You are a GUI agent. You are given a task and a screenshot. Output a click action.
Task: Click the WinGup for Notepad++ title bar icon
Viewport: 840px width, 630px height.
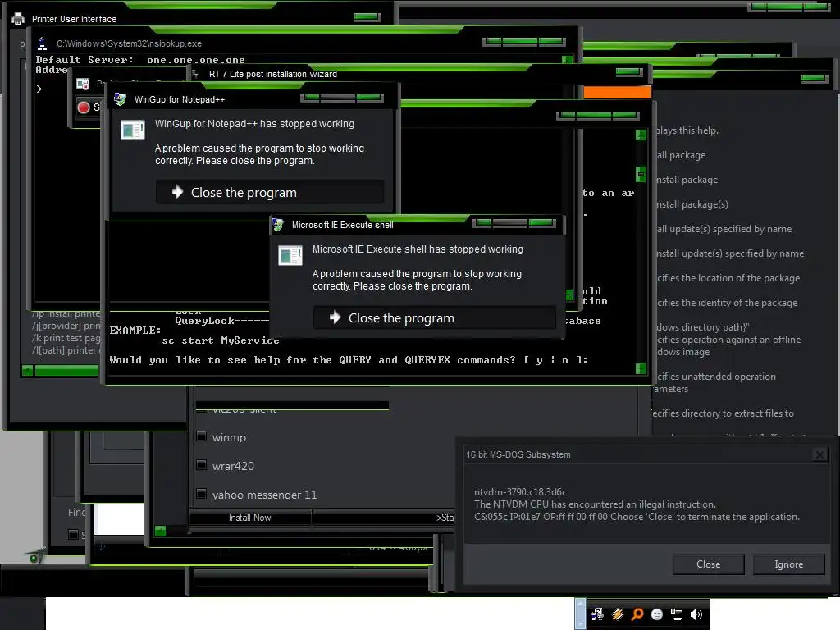click(x=120, y=99)
